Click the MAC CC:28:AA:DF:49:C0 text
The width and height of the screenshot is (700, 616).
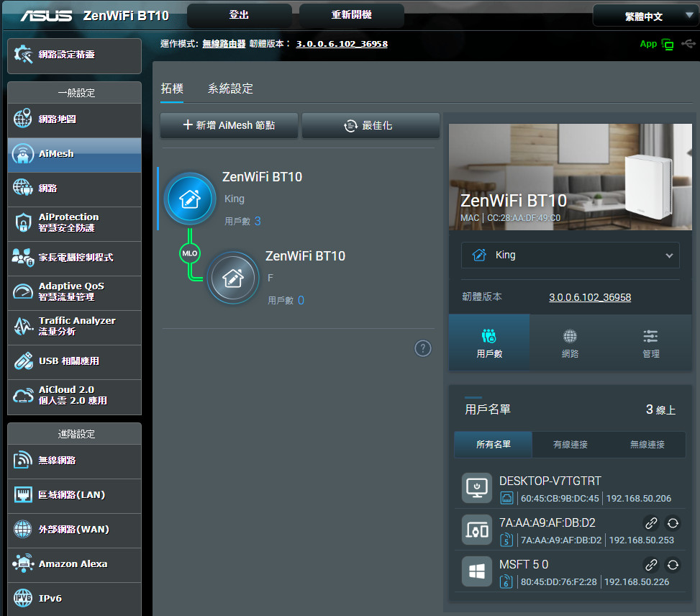pyautogui.click(x=510, y=218)
